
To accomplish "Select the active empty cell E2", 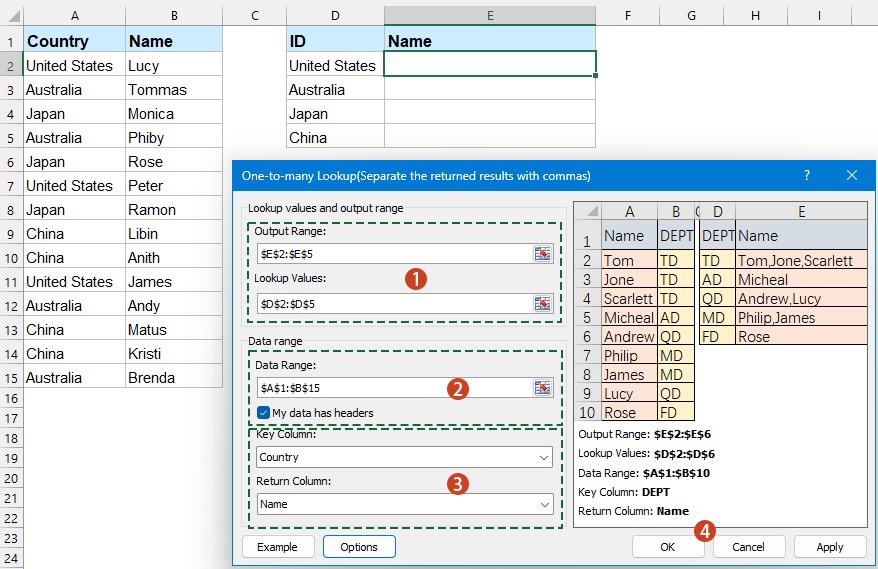I will pyautogui.click(x=490, y=64).
